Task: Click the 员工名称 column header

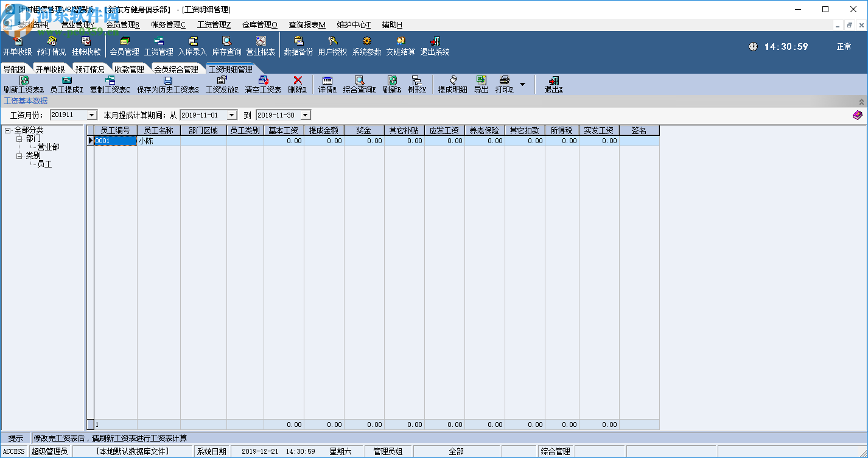Action: click(158, 130)
